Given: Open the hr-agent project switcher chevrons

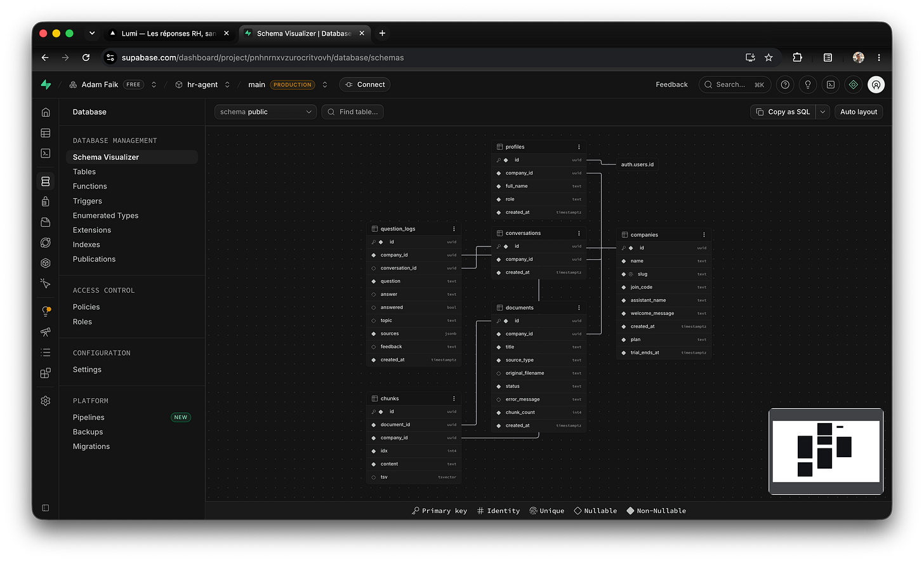Looking at the screenshot, I should (x=227, y=84).
